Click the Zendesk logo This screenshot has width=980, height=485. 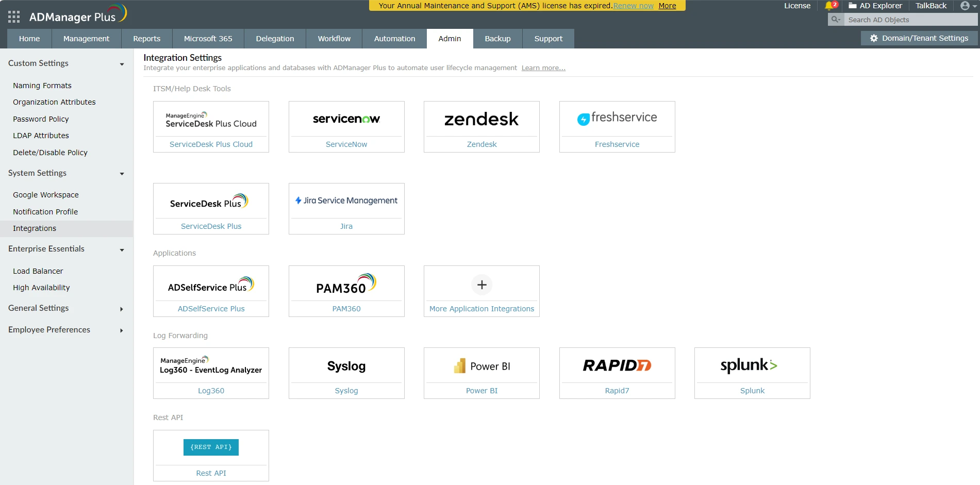click(x=481, y=119)
